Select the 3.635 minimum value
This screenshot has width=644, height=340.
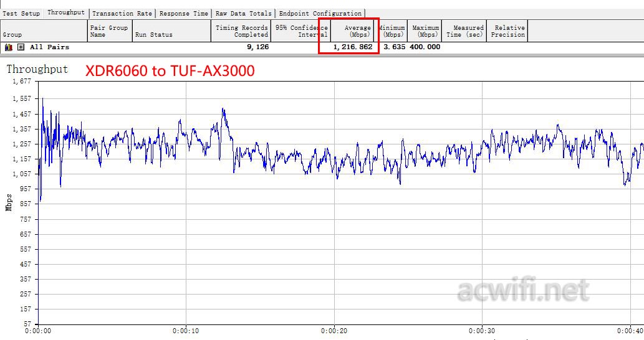(394, 47)
